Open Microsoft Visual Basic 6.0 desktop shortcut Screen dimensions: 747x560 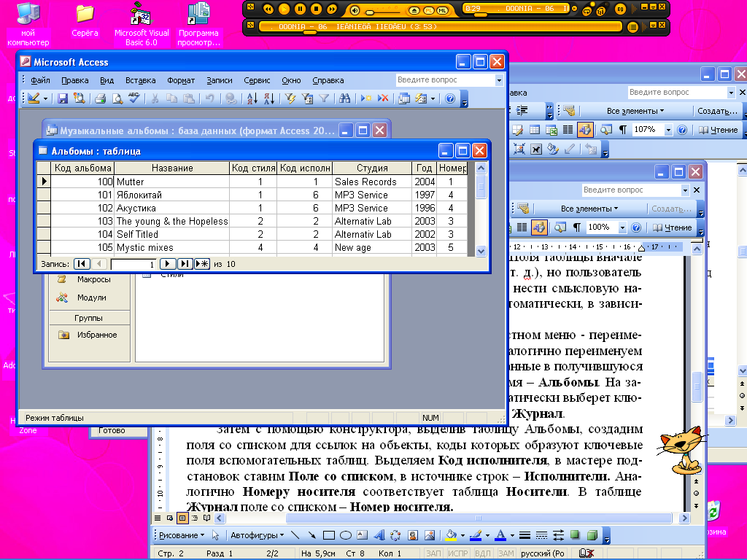pyautogui.click(x=142, y=24)
